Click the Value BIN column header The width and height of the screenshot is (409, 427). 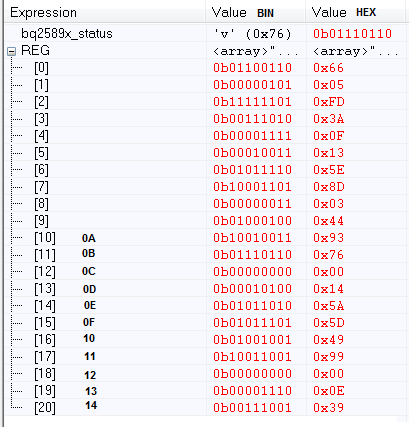[x=256, y=12]
